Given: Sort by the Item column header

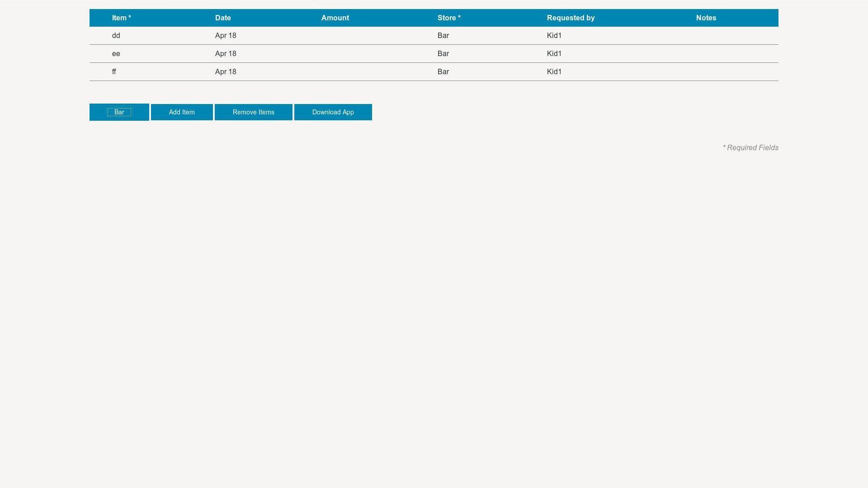Looking at the screenshot, I should (122, 18).
